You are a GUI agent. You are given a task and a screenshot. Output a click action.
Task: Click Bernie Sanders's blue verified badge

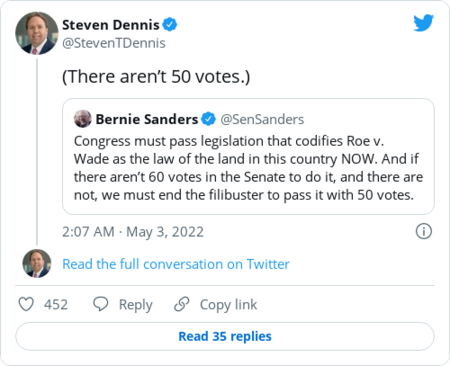tap(209, 119)
